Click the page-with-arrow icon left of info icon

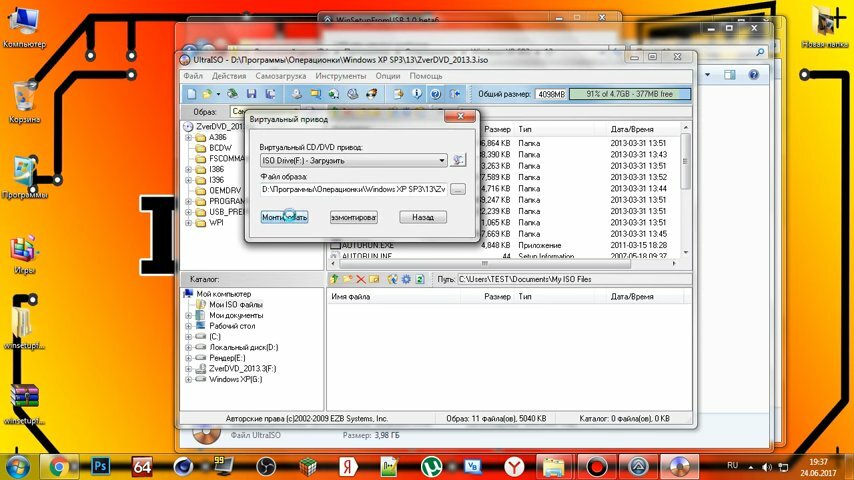398,94
